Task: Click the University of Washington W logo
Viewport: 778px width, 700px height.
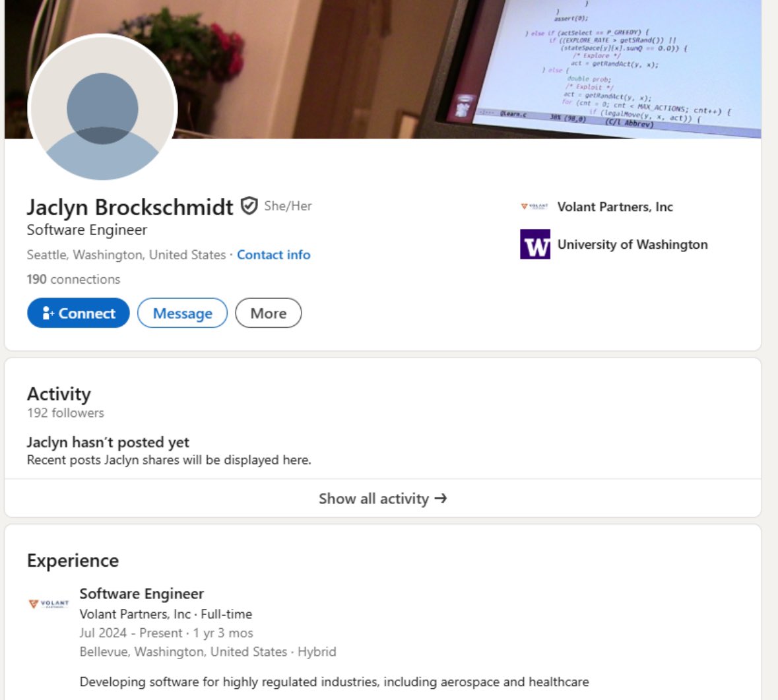Action: pyautogui.click(x=535, y=244)
